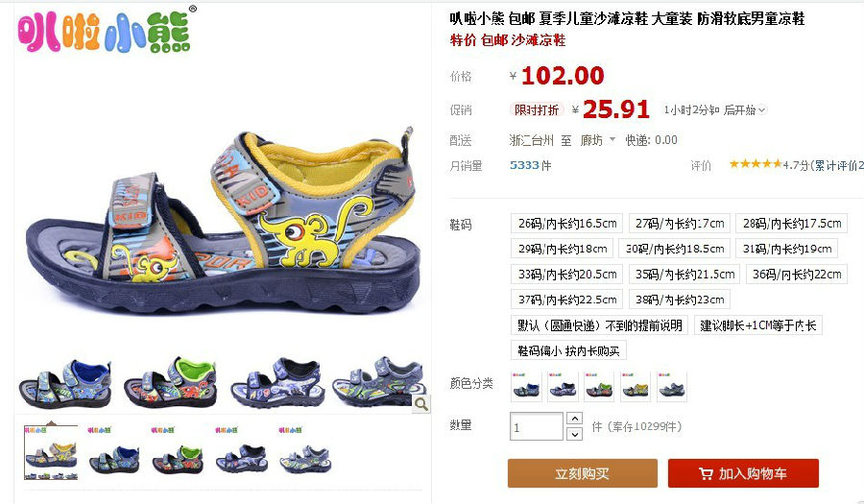Click the 叭啦小熊 brand logo

click(x=105, y=31)
